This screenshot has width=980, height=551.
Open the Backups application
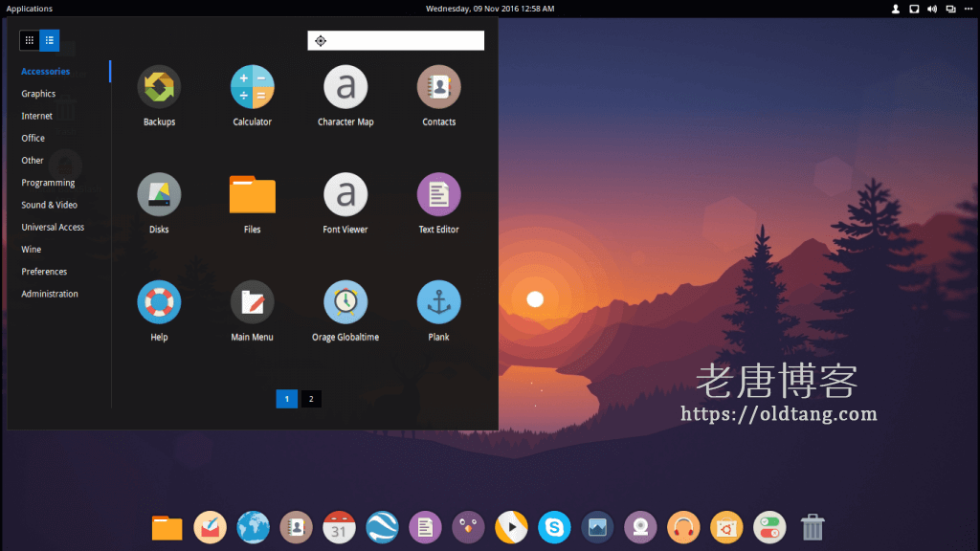pos(158,86)
